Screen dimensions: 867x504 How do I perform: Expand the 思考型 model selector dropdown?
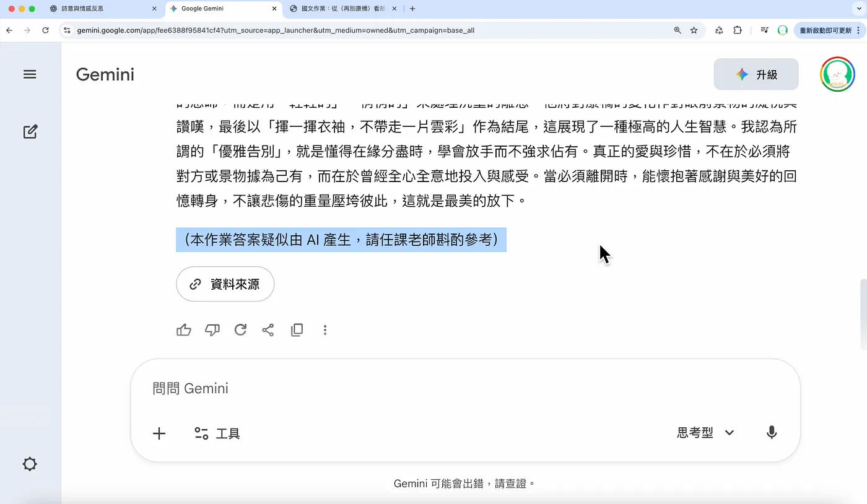(706, 433)
